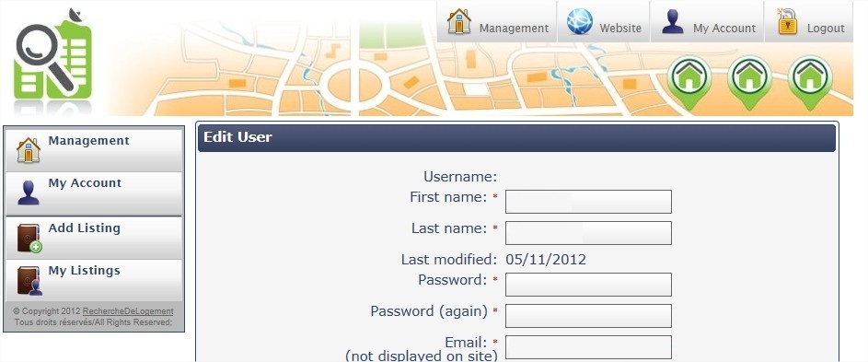Screen dimensions: 868x362
Task: Click the sidebar Management house icon
Action: click(x=29, y=149)
